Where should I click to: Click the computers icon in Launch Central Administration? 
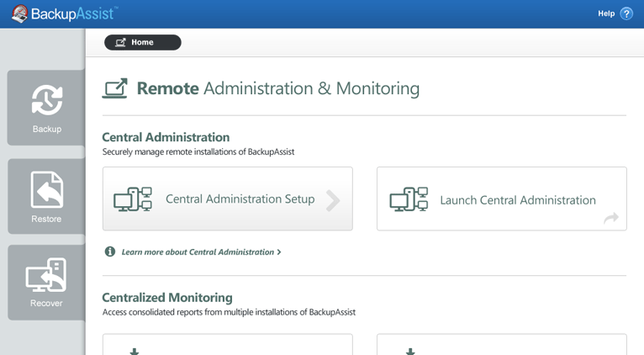pos(409,199)
